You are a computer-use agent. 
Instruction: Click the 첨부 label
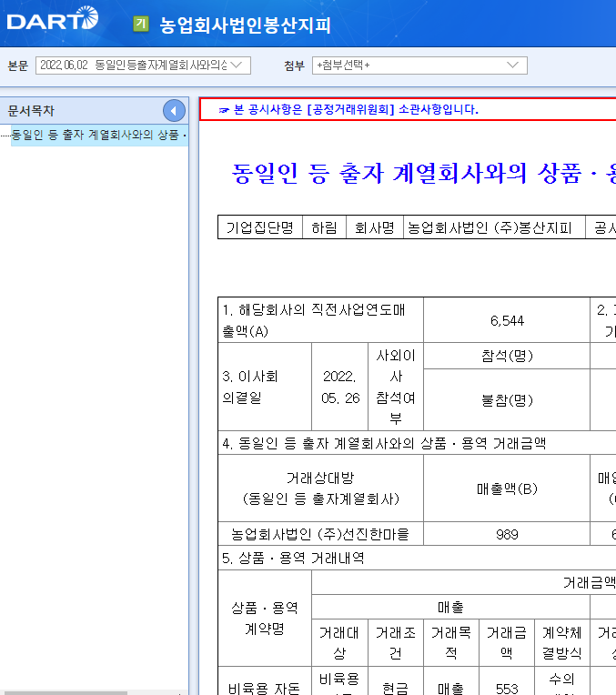coord(295,66)
